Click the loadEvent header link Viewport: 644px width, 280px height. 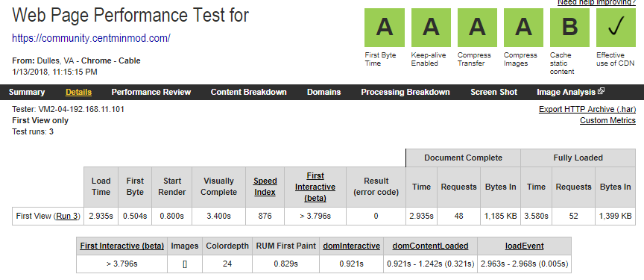(524, 246)
